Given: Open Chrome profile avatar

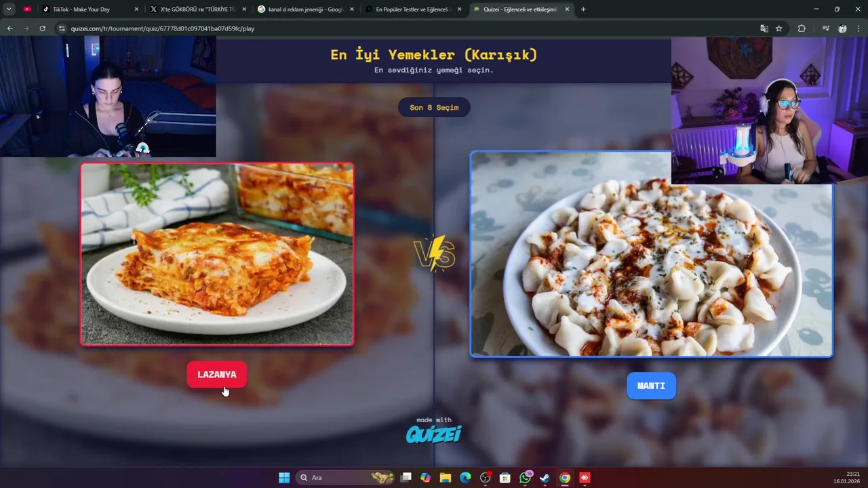Looking at the screenshot, I should coord(842,28).
